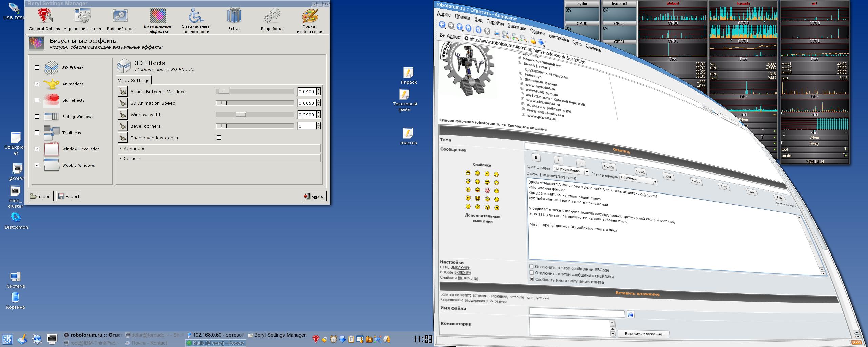Open the Разработка gears category

(x=272, y=16)
